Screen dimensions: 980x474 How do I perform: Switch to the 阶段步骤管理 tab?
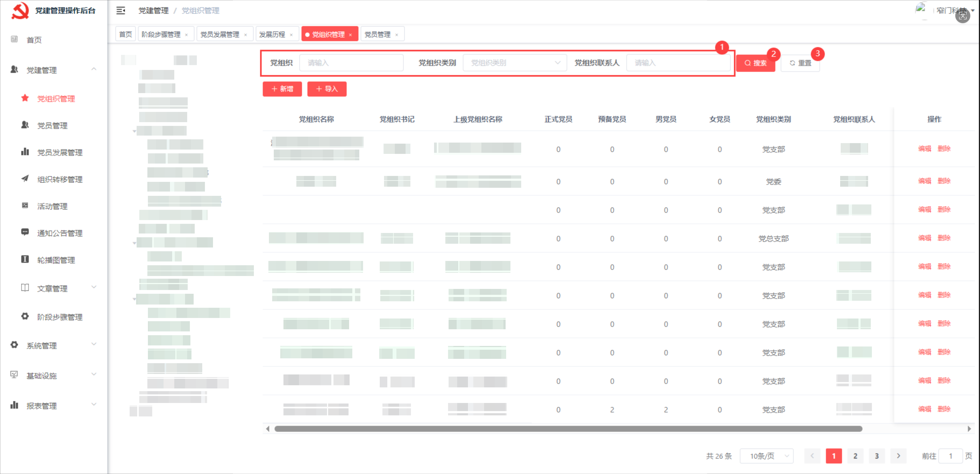(x=161, y=34)
